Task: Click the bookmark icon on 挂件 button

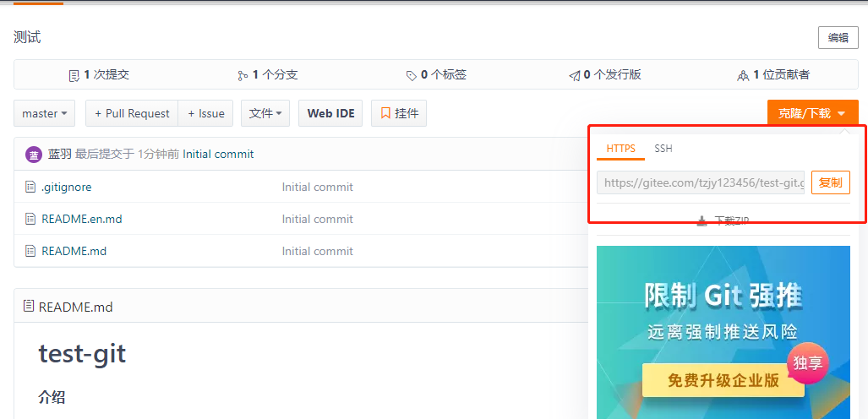Action: 386,113
